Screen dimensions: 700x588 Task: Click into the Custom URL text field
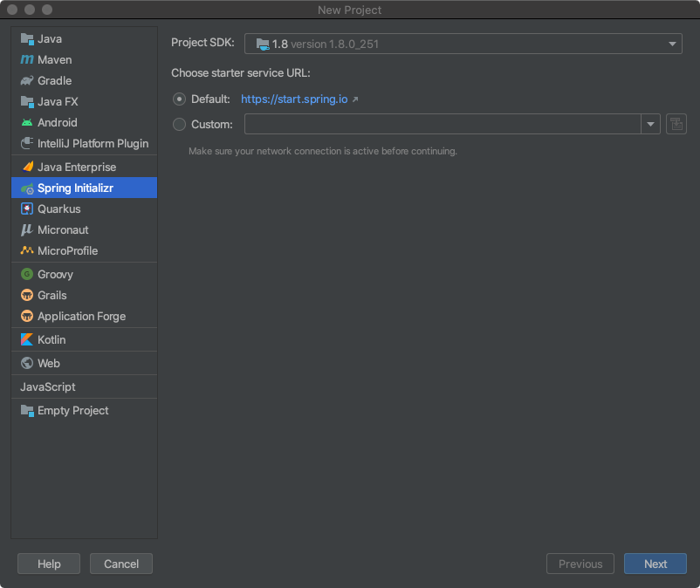click(443, 125)
